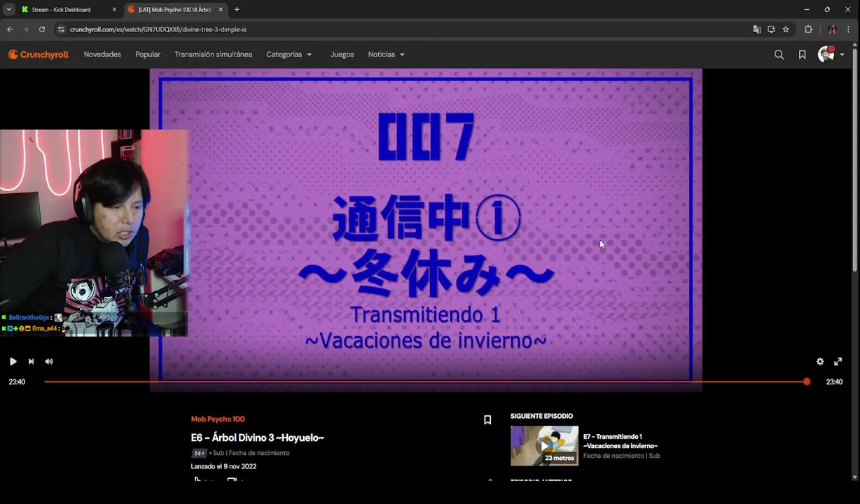
Task: Open E7 - Transmitiendo 1 episode title
Action: [620, 441]
